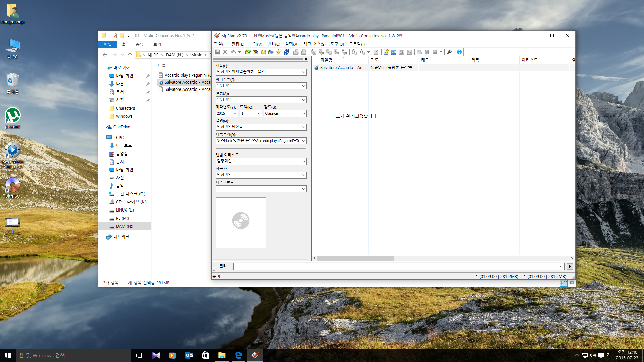
Task: Open 도구(O) menu in Mp3tag
Action: tap(337, 44)
